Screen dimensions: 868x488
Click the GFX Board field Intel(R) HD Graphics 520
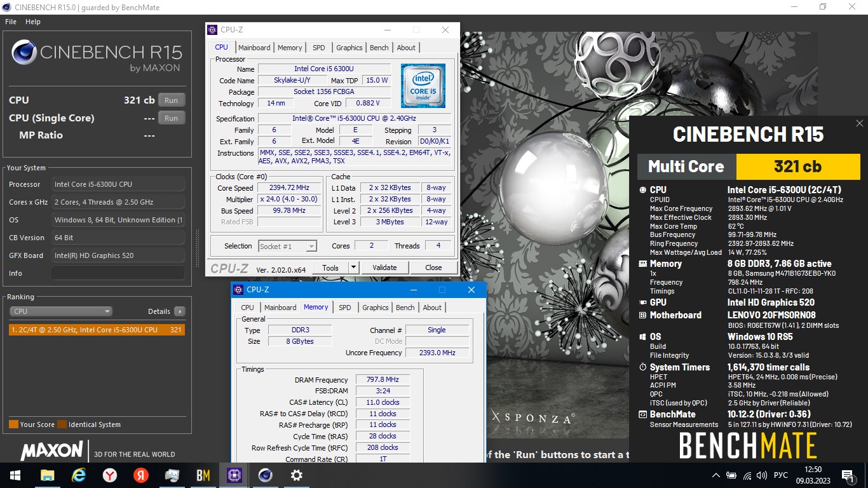click(x=118, y=255)
